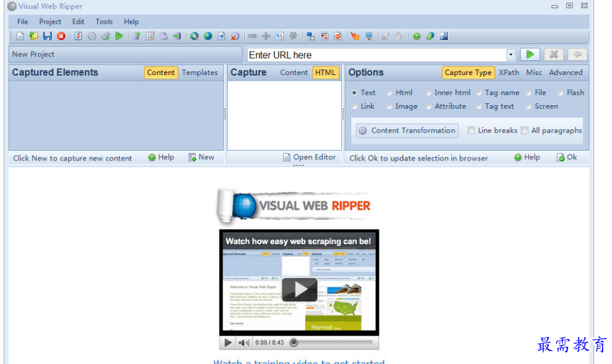The width and height of the screenshot is (612, 364).
Task: Click the gear with red X icon
Action: [x=235, y=36]
